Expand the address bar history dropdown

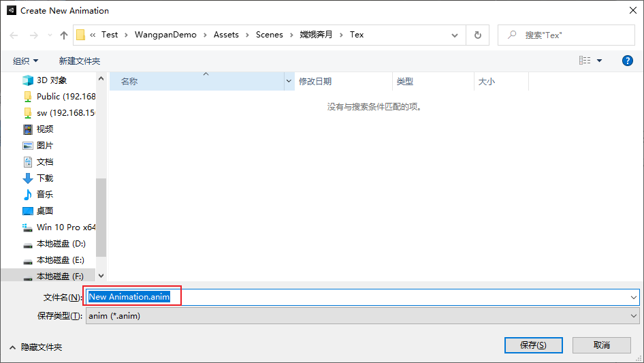(x=455, y=35)
